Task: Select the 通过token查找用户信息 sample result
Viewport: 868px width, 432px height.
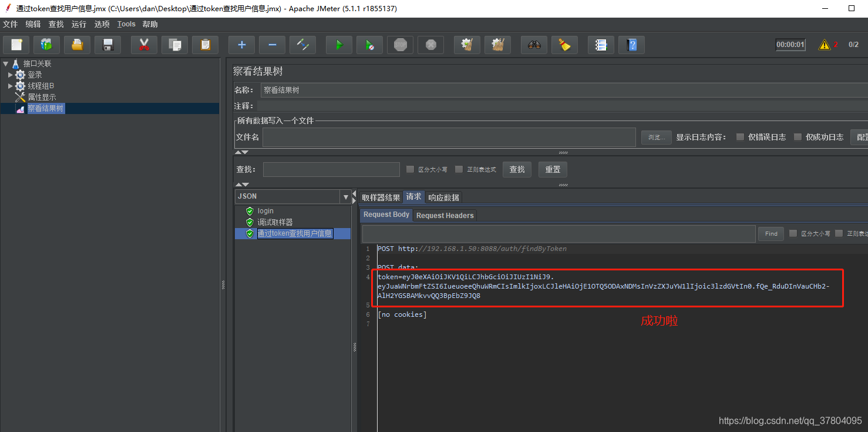Action: tap(295, 233)
